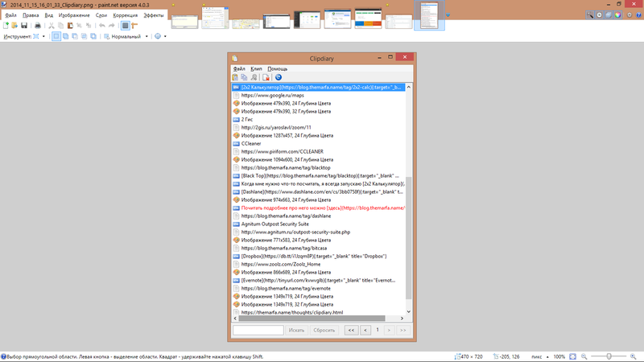Click the fit-to-window zoom icon
Image resolution: width=644 pixels, height=362 pixels.
click(x=573, y=356)
